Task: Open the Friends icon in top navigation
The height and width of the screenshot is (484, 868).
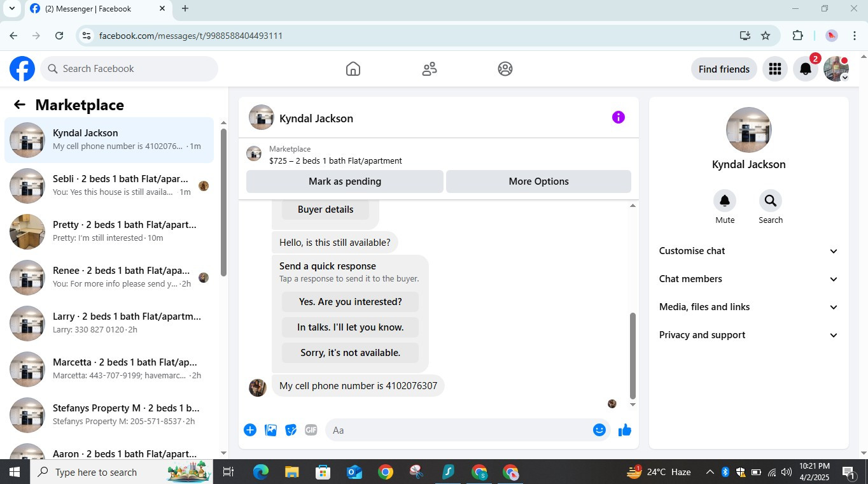Action: [430, 69]
